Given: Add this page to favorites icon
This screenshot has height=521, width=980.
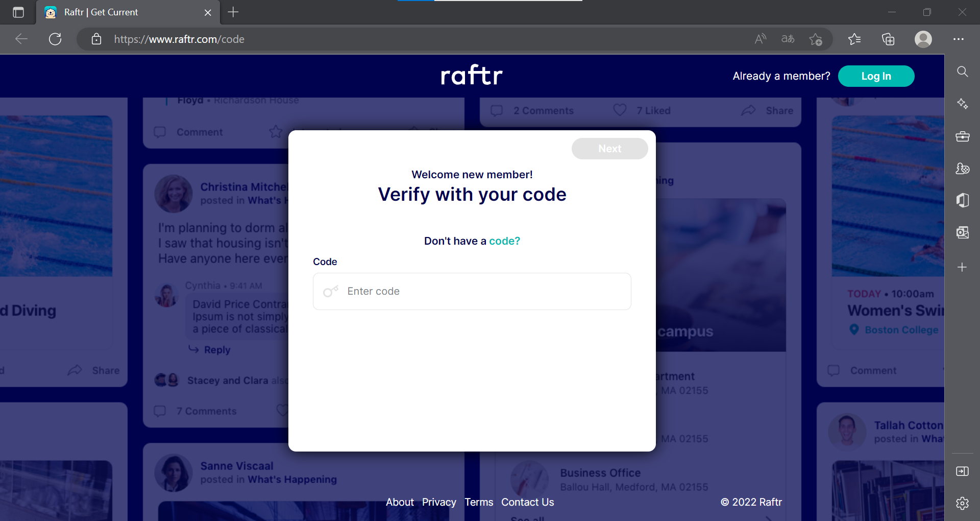Looking at the screenshot, I should pyautogui.click(x=816, y=39).
